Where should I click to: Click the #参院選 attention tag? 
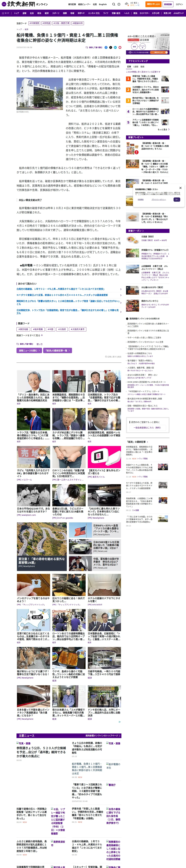pyautogui.click(x=46, y=23)
